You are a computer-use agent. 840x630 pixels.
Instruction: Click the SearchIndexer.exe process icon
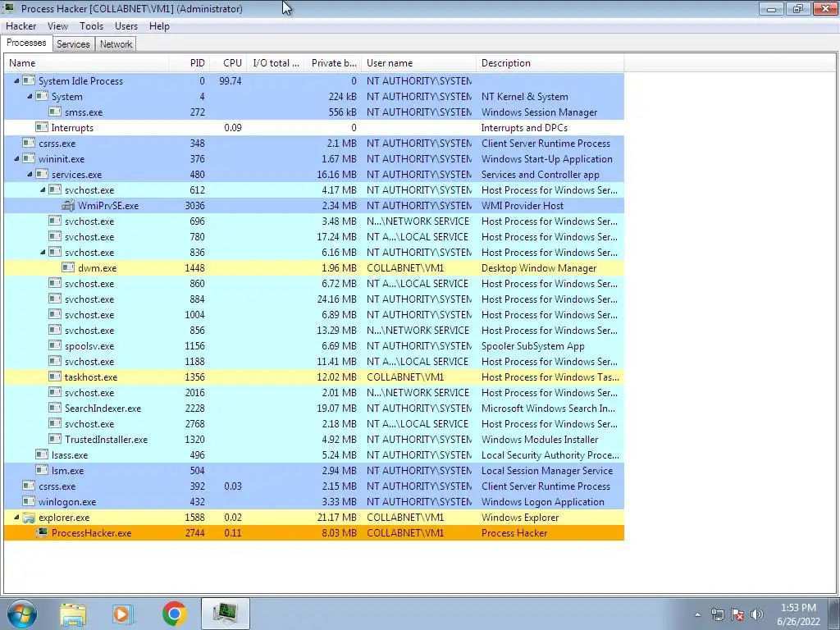click(55, 408)
